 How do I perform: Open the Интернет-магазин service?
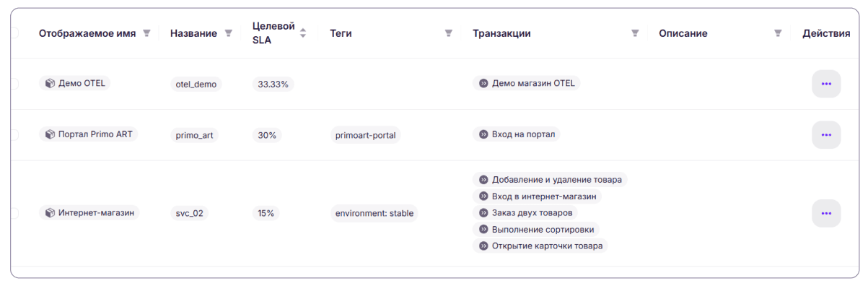[89, 213]
